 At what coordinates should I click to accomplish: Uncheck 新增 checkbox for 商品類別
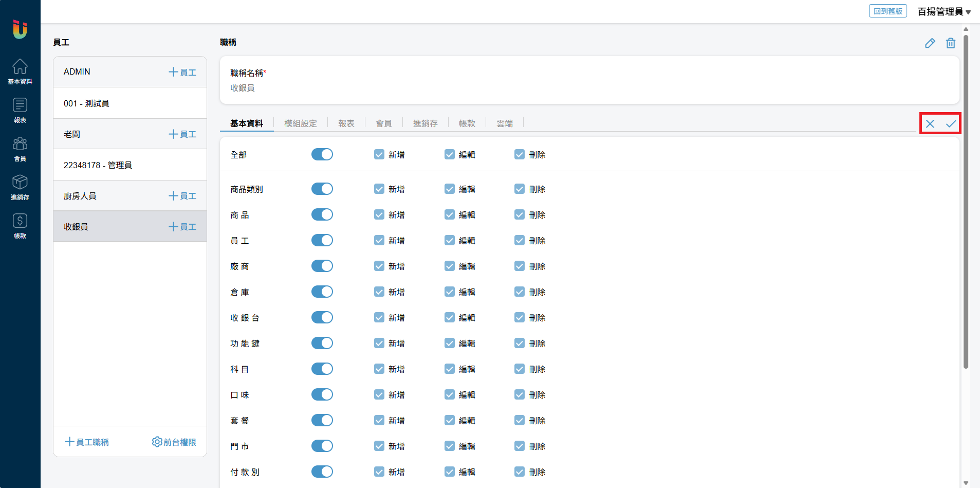coord(379,189)
